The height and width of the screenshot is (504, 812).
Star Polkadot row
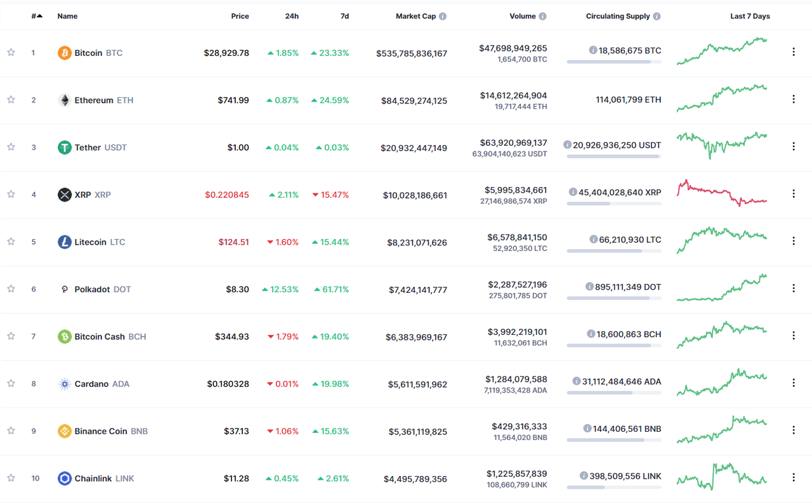(11, 289)
